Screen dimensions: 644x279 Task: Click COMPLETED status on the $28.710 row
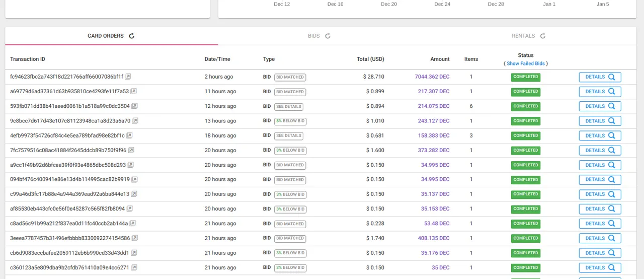pos(526,77)
